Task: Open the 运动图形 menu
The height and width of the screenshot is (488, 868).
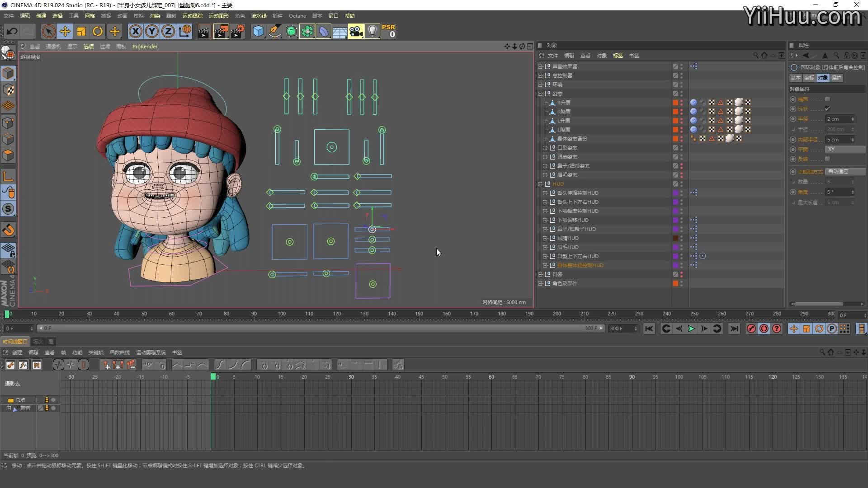Action: pyautogui.click(x=218, y=16)
